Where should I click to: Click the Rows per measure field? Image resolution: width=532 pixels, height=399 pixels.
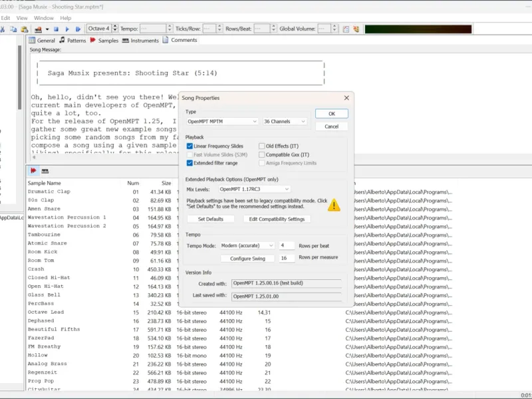287,258
